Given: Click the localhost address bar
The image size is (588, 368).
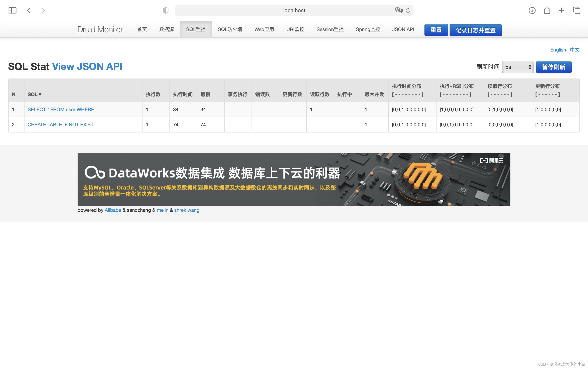Looking at the screenshot, I should pyautogui.click(x=294, y=10).
